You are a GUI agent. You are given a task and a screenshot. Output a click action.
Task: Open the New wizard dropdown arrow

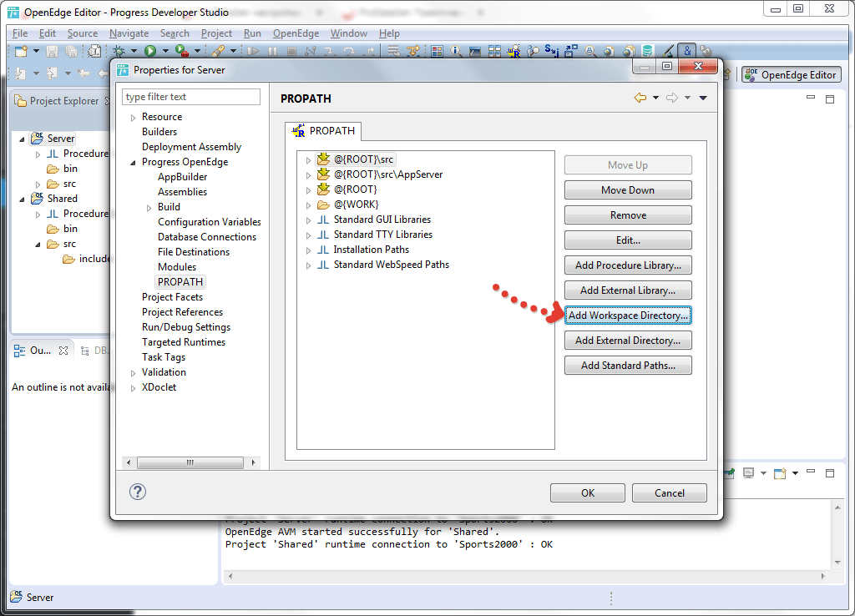(x=36, y=51)
